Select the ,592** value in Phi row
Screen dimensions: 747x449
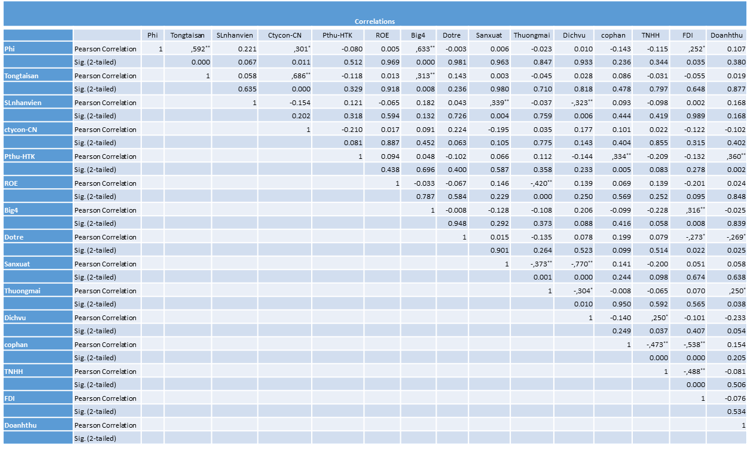click(x=200, y=49)
